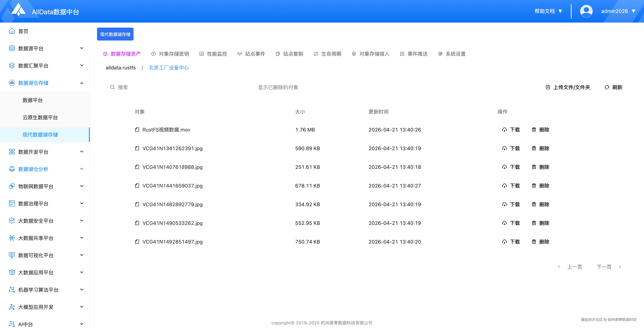The width and height of the screenshot is (644, 329).
Task: Navigate to alldata.rustfs via breadcrumb link
Action: [x=120, y=67]
